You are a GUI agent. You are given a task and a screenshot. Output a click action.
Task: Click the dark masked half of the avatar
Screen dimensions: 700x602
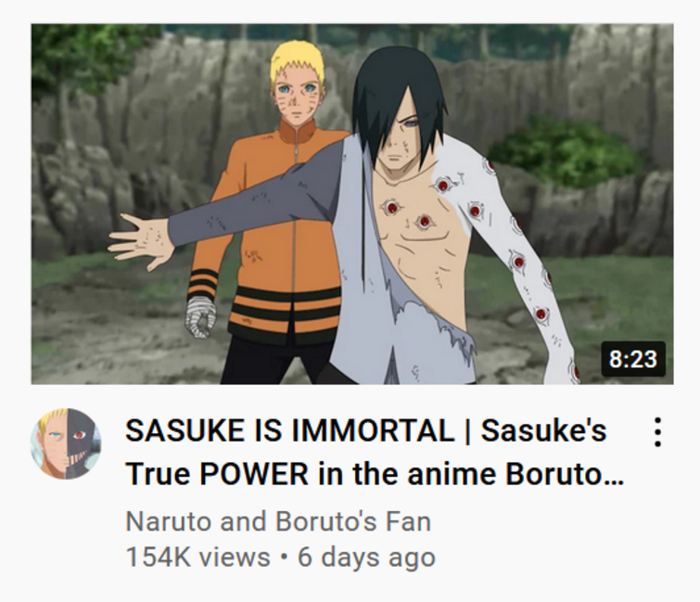[x=83, y=443]
